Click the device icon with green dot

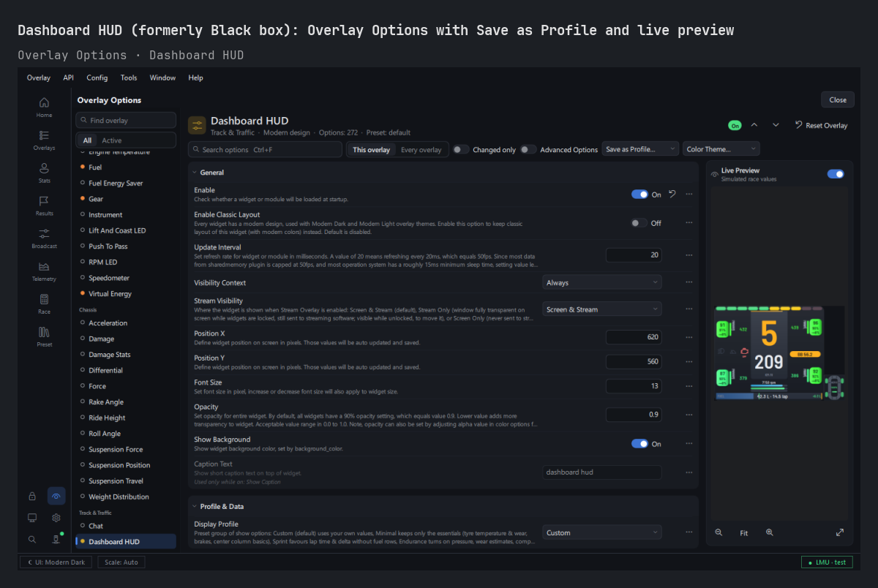coord(56,539)
